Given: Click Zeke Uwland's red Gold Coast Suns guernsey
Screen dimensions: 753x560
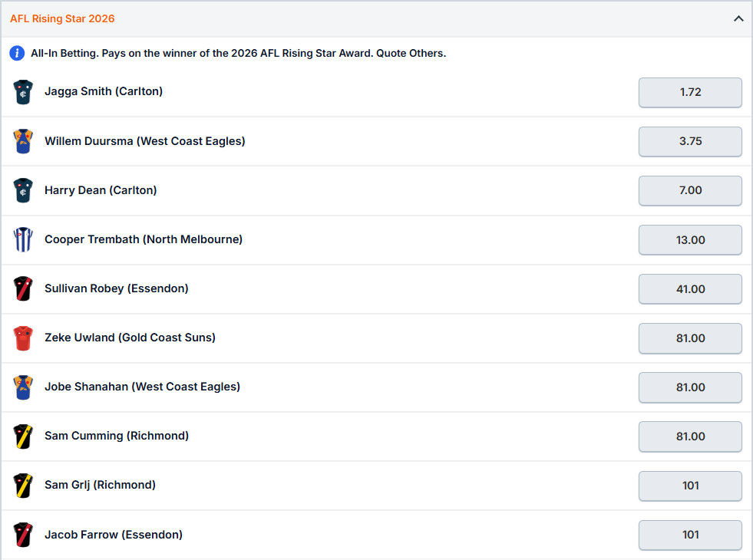Looking at the screenshot, I should click(23, 338).
